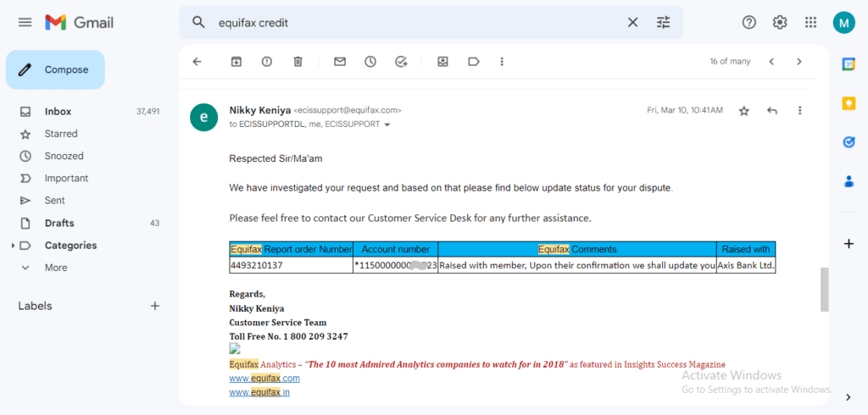Reply to the email using the arrow icon

772,111
